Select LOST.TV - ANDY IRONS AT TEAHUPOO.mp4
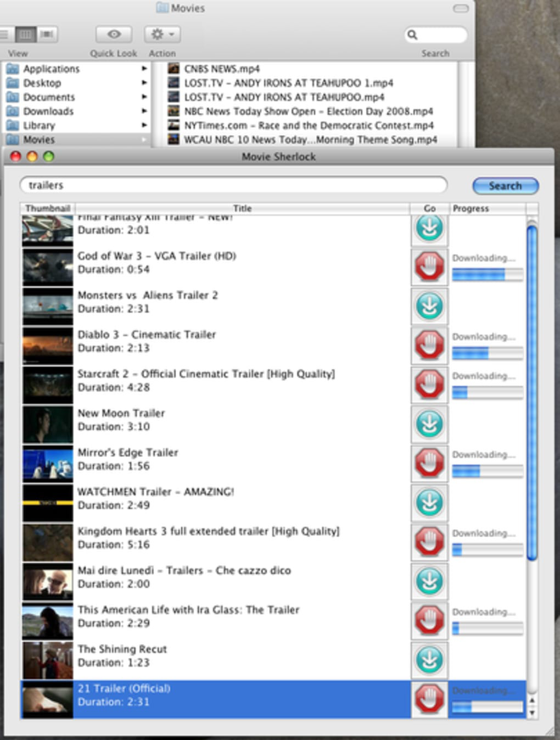 284,97
